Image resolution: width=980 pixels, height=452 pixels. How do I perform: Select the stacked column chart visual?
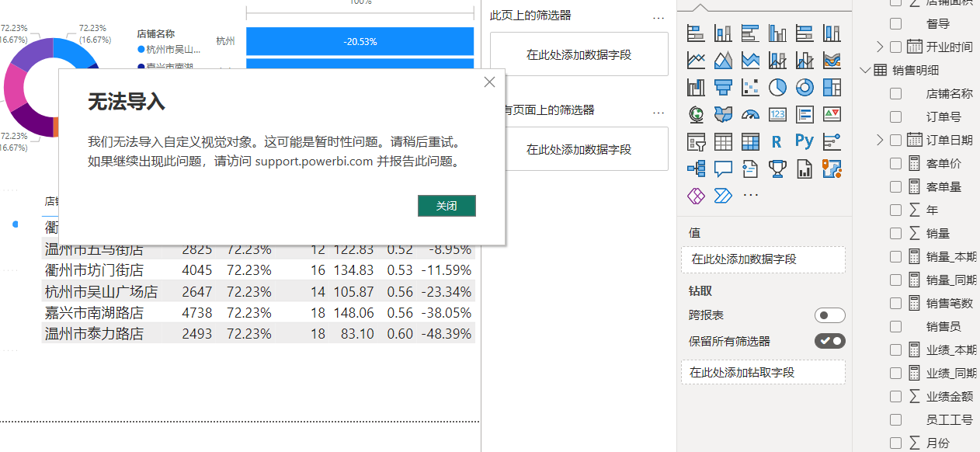point(723,33)
